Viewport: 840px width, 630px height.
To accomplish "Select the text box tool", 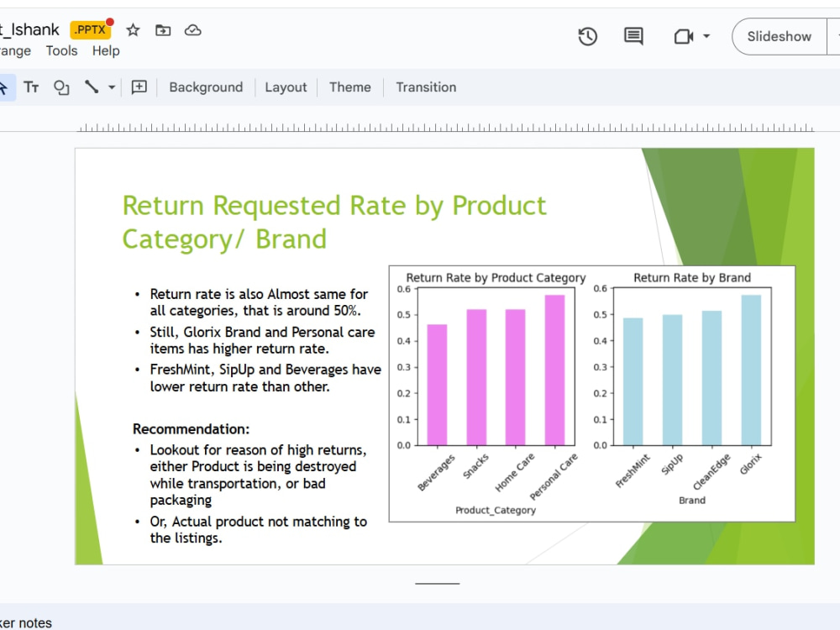I will click(x=31, y=87).
